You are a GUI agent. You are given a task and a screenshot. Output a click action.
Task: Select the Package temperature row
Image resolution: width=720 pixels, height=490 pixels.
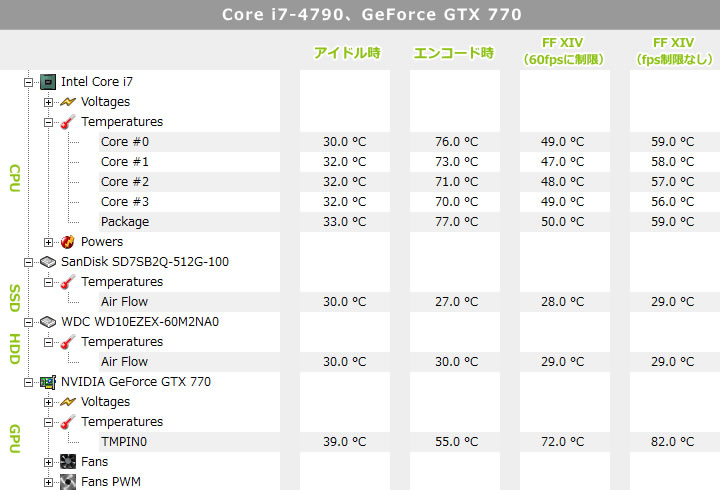190,222
